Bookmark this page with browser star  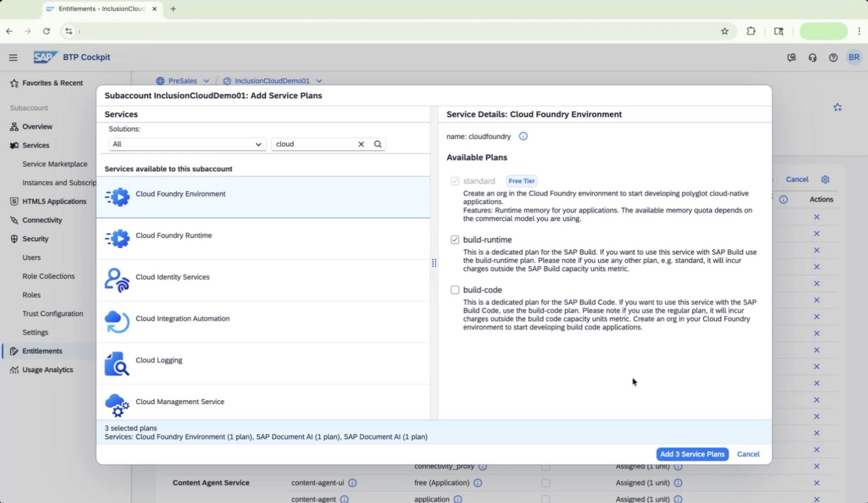tap(724, 31)
